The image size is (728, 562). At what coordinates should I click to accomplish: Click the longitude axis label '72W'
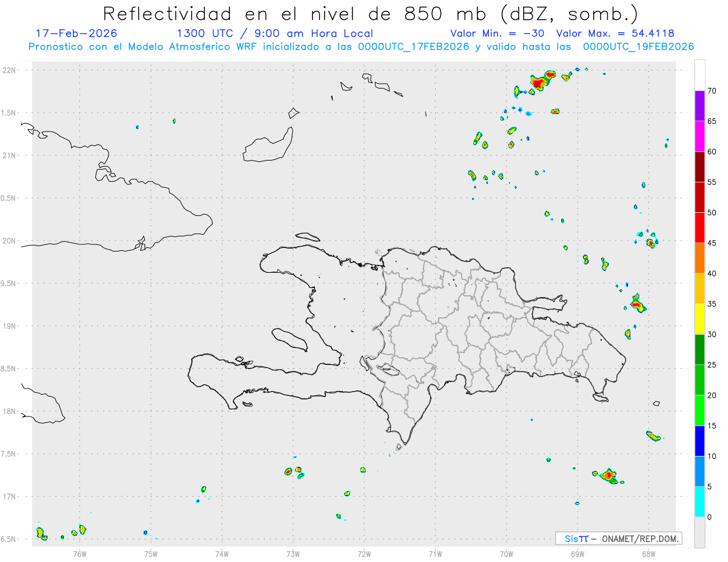coord(364,553)
